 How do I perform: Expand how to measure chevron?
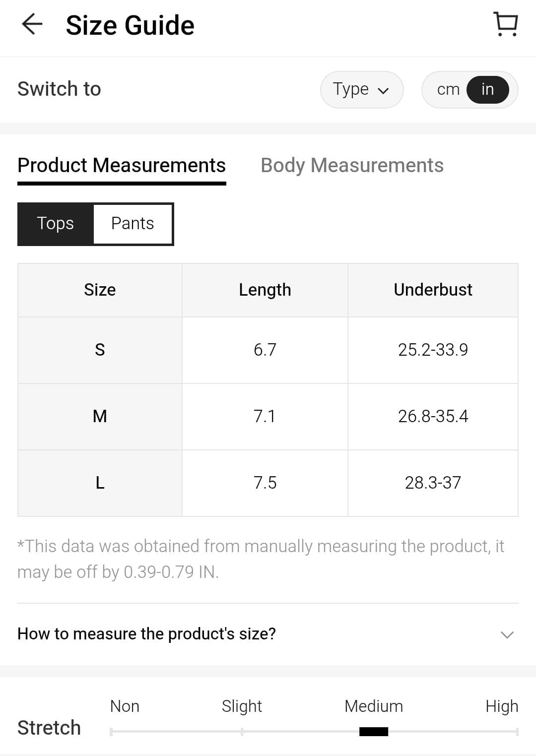pyautogui.click(x=507, y=634)
